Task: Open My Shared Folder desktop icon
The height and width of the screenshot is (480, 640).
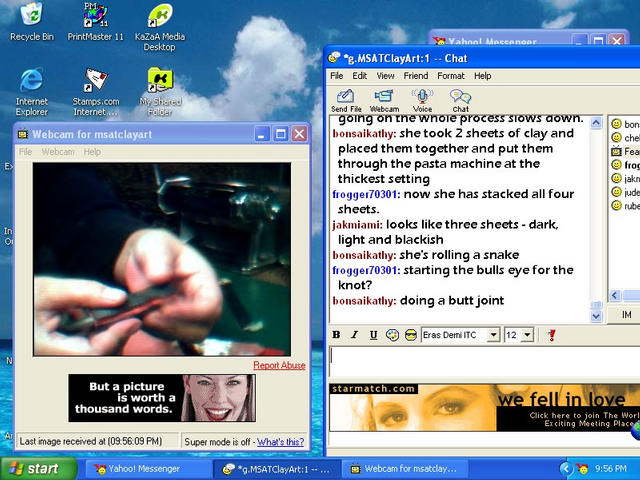Action: click(160, 92)
